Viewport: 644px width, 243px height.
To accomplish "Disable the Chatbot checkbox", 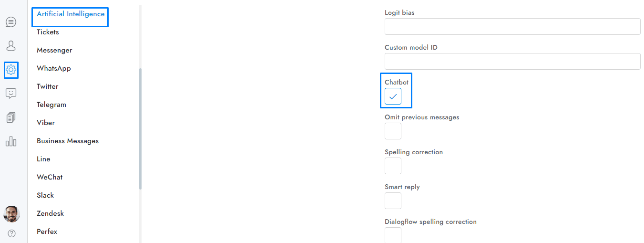I will (393, 96).
